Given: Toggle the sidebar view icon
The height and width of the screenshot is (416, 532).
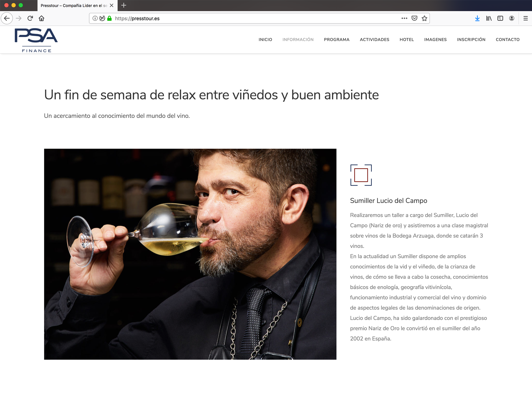Looking at the screenshot, I should pos(500,18).
